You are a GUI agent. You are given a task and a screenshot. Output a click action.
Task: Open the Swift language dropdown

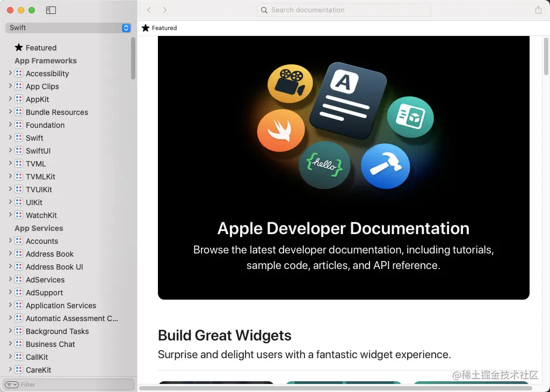pyautogui.click(x=68, y=28)
